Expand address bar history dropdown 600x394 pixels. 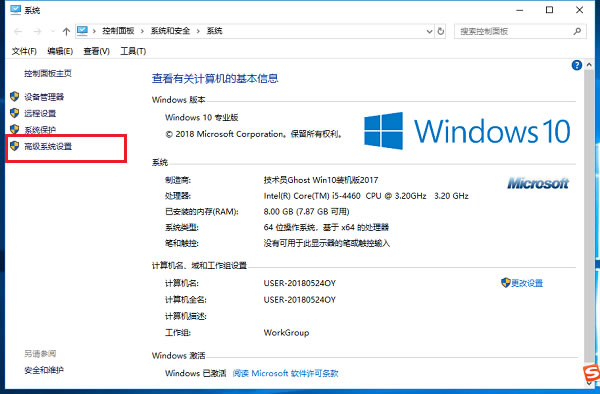(429, 31)
